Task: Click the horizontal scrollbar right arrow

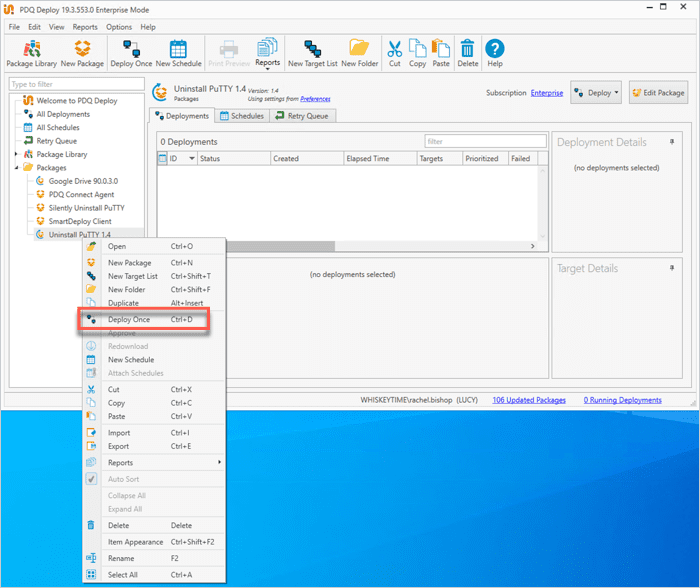Action: 532,246
